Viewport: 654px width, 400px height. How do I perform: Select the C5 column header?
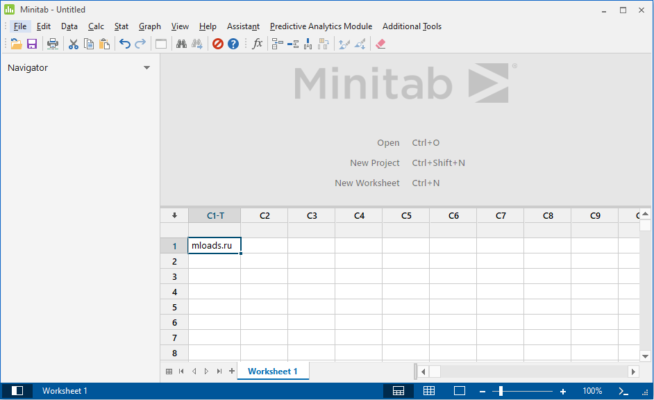406,216
